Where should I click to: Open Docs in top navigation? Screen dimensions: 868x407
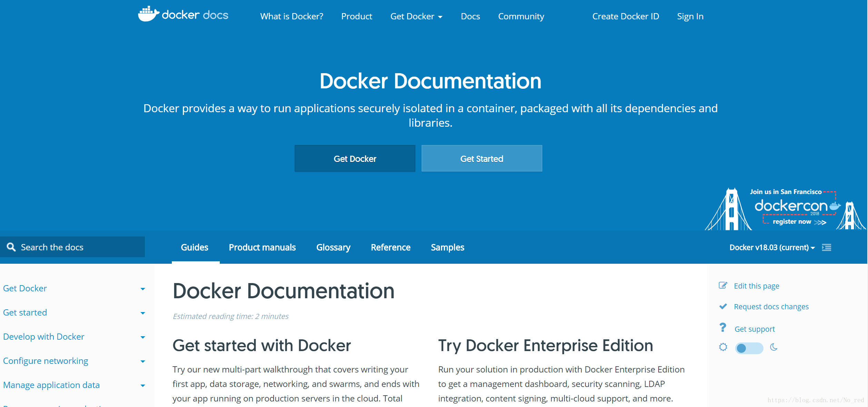pyautogui.click(x=470, y=16)
